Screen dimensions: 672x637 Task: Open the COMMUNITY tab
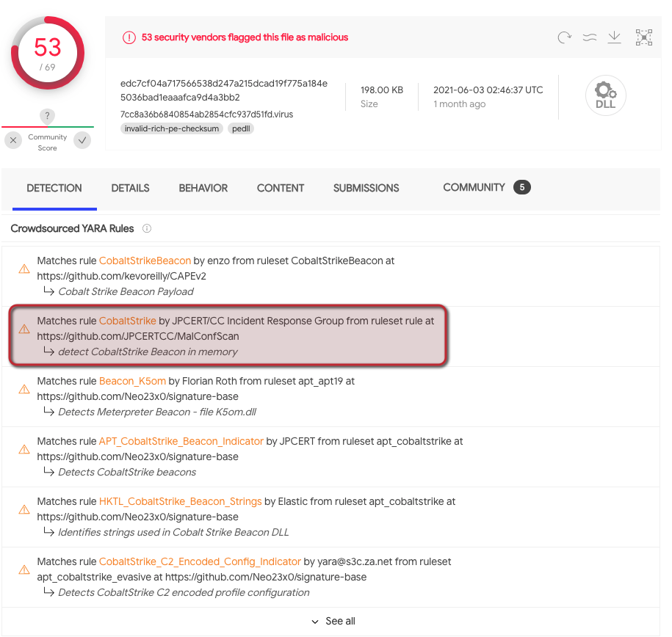pos(474,187)
